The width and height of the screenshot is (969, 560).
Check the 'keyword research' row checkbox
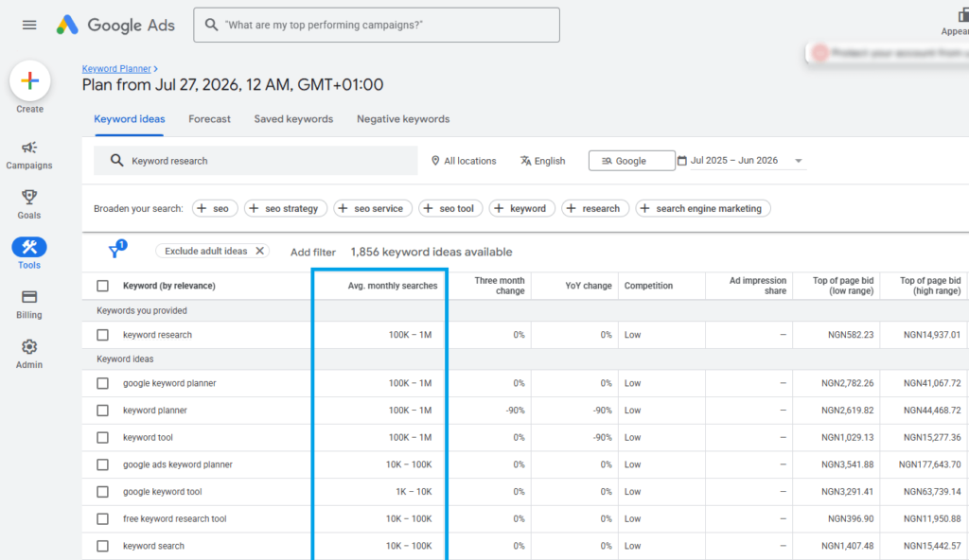point(102,335)
